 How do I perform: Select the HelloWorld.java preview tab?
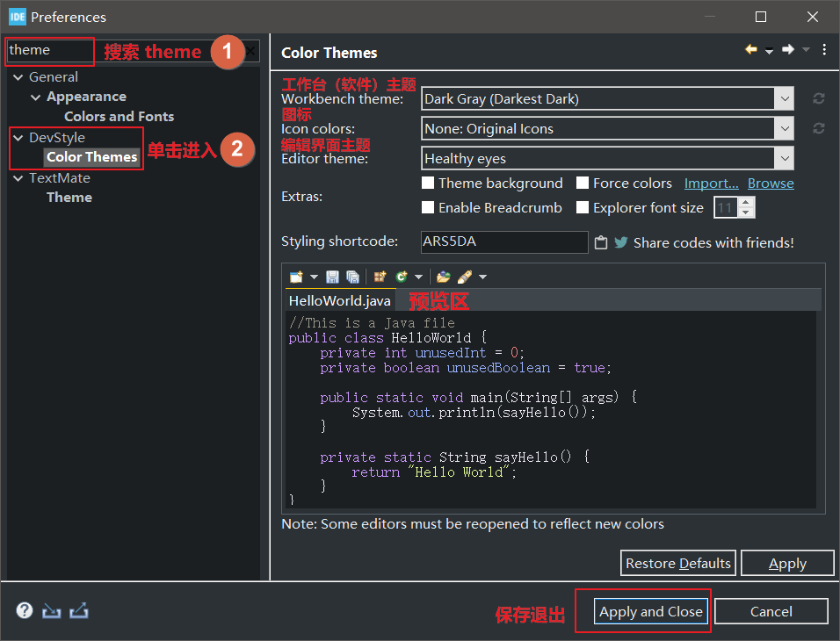(340, 300)
